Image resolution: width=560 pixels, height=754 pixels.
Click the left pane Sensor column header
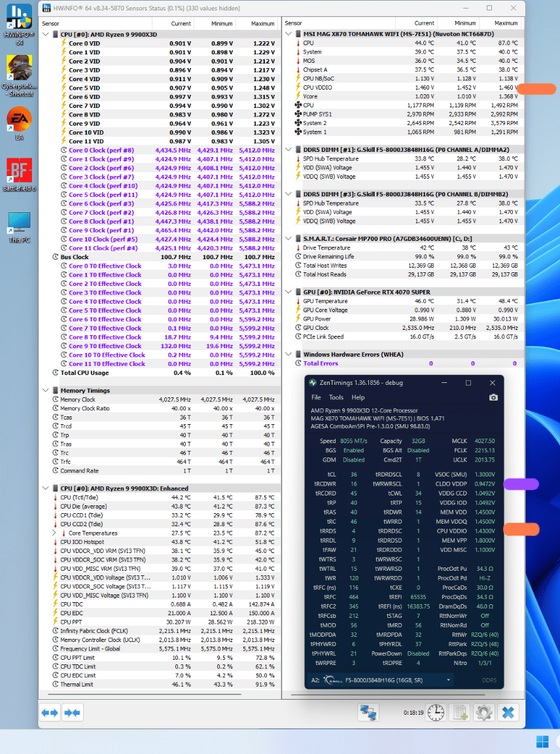click(96, 24)
